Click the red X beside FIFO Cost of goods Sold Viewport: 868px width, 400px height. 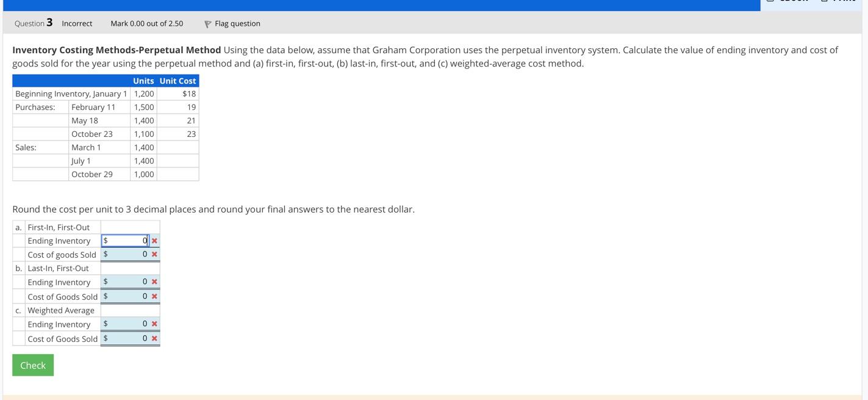153,255
